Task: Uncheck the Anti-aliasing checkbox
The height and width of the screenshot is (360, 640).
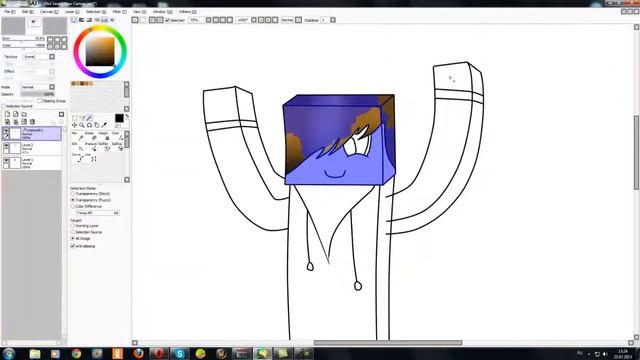Action: (73, 246)
